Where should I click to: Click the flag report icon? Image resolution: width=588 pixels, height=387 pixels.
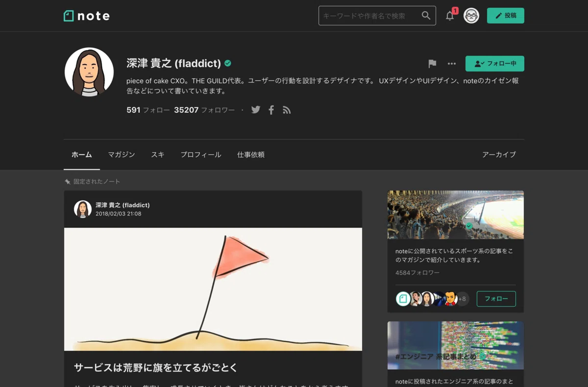pyautogui.click(x=432, y=64)
